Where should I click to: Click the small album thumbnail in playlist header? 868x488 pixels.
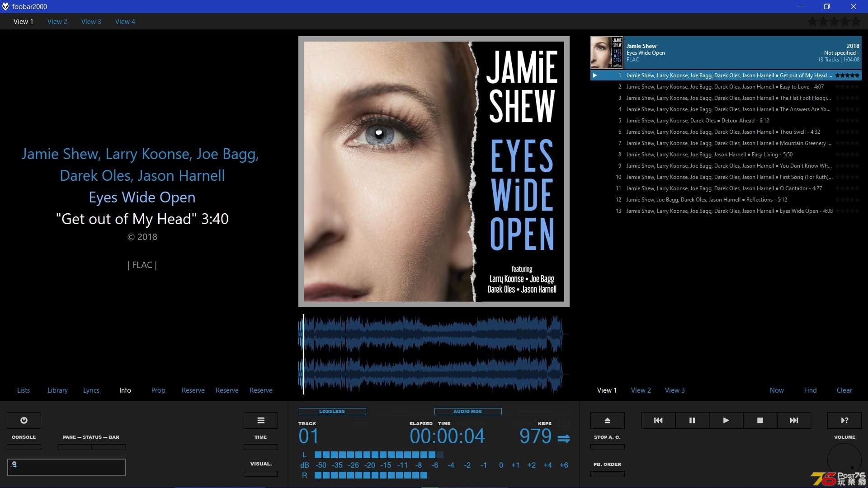pyautogui.click(x=607, y=53)
